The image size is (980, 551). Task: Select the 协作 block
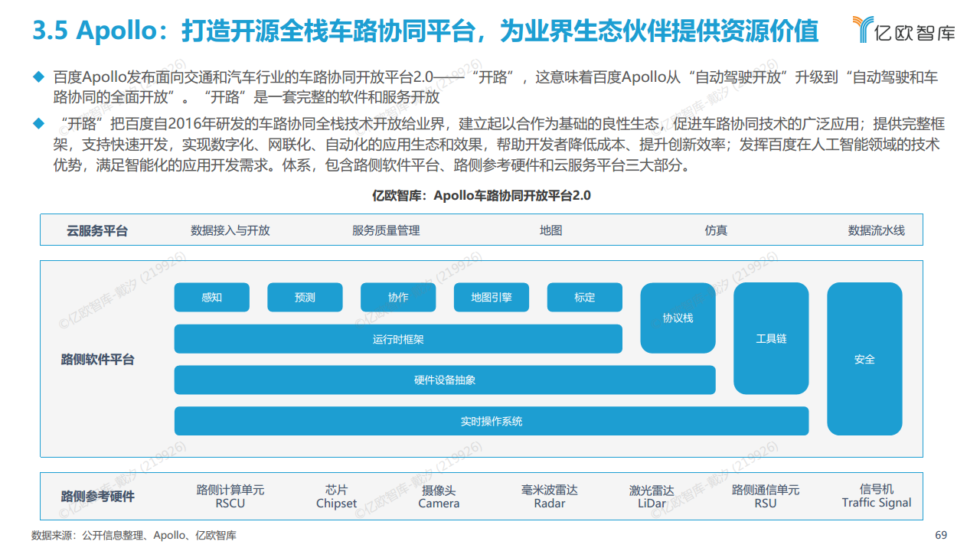pos(398,297)
